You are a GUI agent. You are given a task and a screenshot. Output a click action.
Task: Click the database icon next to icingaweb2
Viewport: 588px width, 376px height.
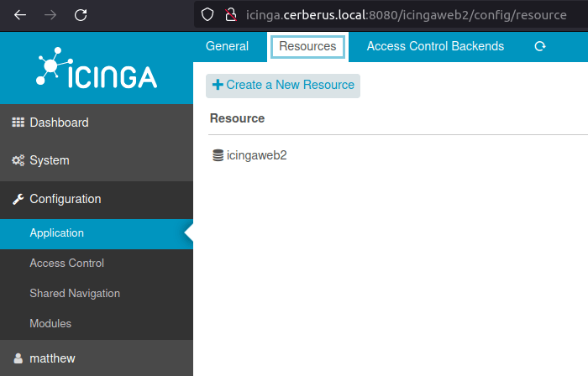218,155
